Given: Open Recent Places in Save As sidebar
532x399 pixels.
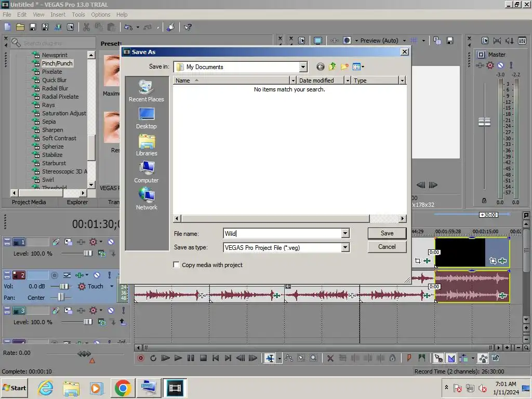Looking at the screenshot, I should pyautogui.click(x=146, y=91).
